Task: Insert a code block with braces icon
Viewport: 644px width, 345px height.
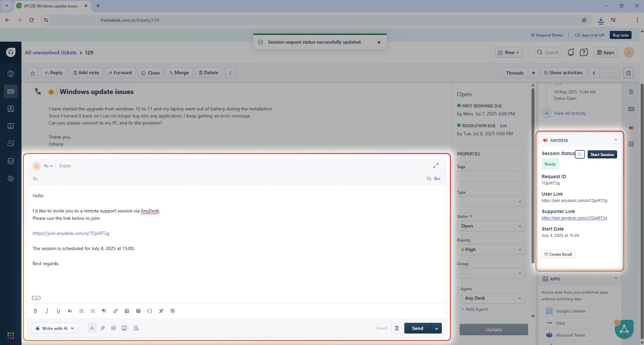Action: [149, 311]
